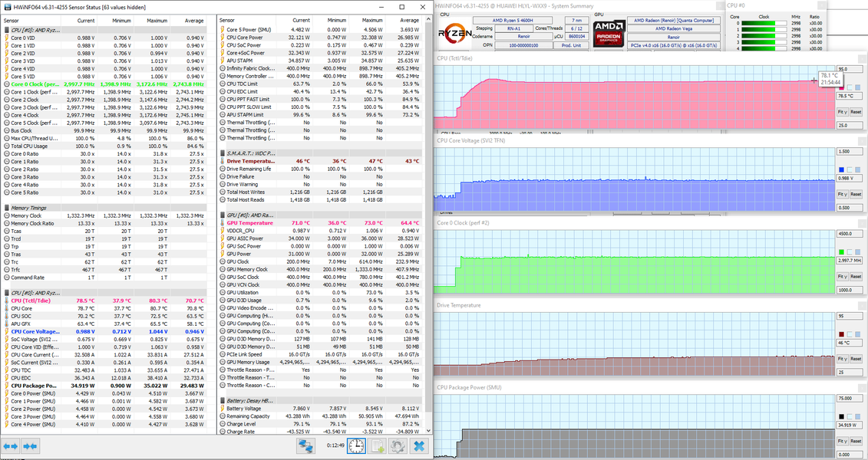Screen dimensions: 868x460
Task: Click the Minimum column header on left pane
Action: [114, 21]
